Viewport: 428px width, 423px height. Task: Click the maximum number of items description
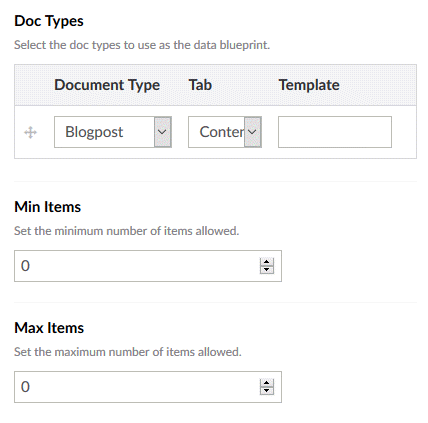[x=128, y=352]
